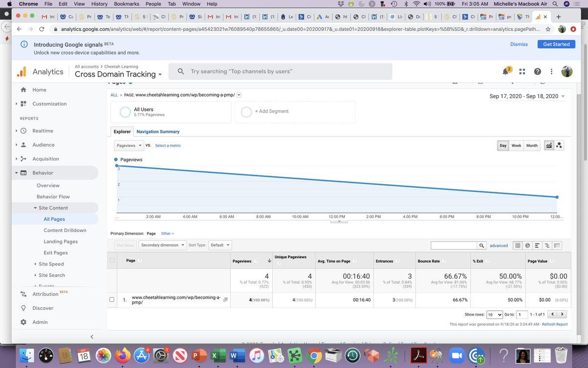Open Zoom from the Dock
Viewport: 588px width, 368px height.
457,355
